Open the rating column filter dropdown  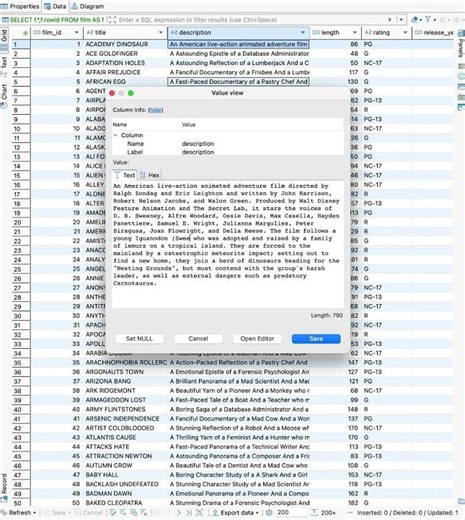tap(405, 32)
